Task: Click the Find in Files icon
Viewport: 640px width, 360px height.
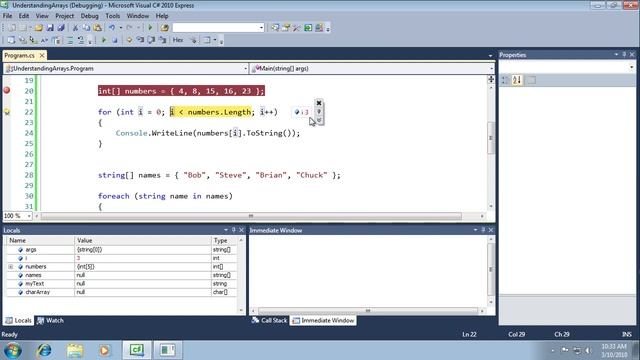Action: point(164,28)
